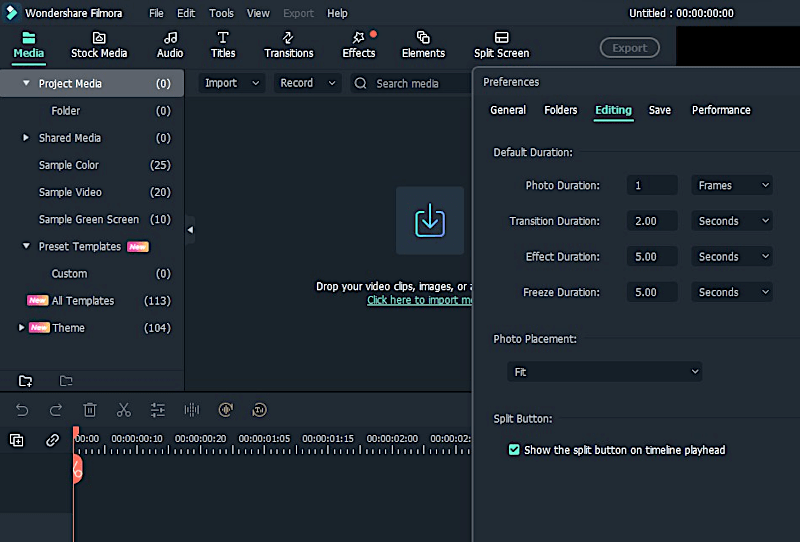This screenshot has width=800, height=542.
Task: Click the import media drop icon
Action: (x=430, y=220)
